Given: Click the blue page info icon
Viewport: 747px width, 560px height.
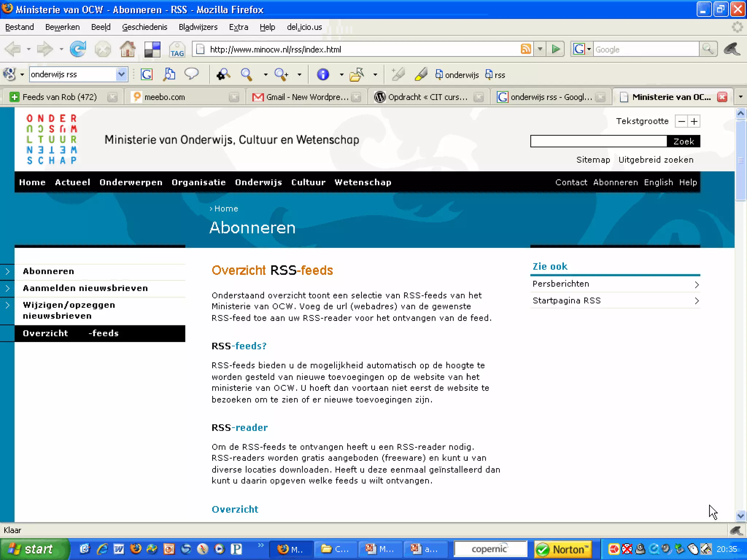Looking at the screenshot, I should (323, 74).
